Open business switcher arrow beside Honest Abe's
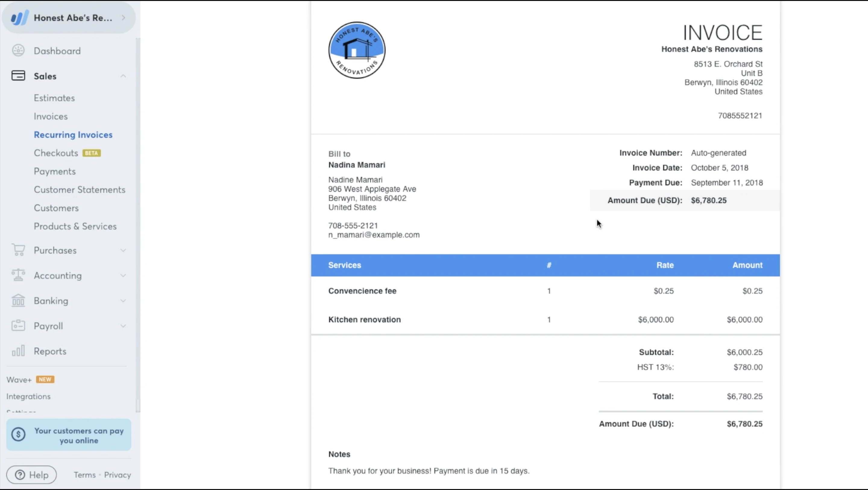 (x=123, y=17)
